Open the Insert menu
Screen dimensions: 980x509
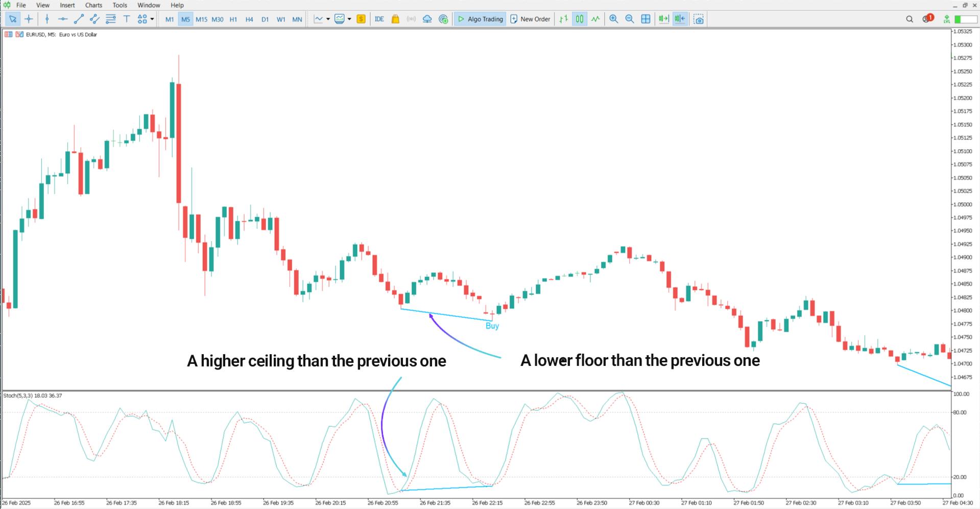pyautogui.click(x=67, y=5)
